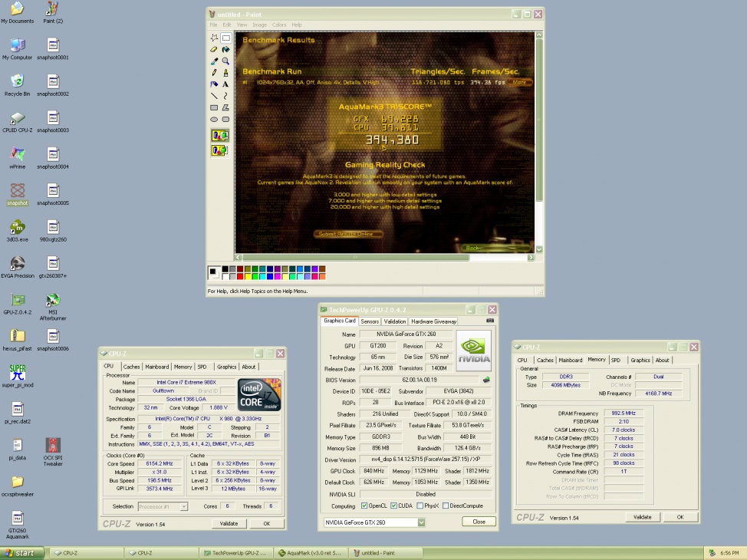747x560 pixels.
Task: Click the Paint canvas horizontal scrollbar
Action: coord(383,256)
